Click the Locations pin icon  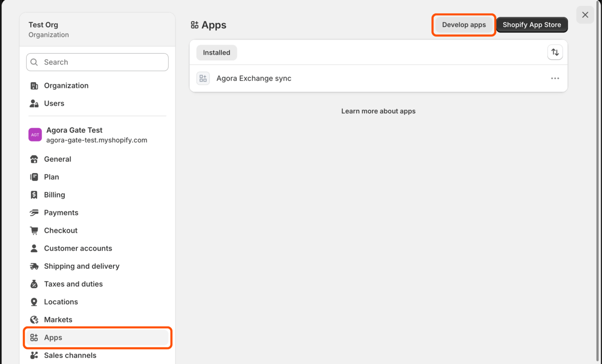pos(34,302)
